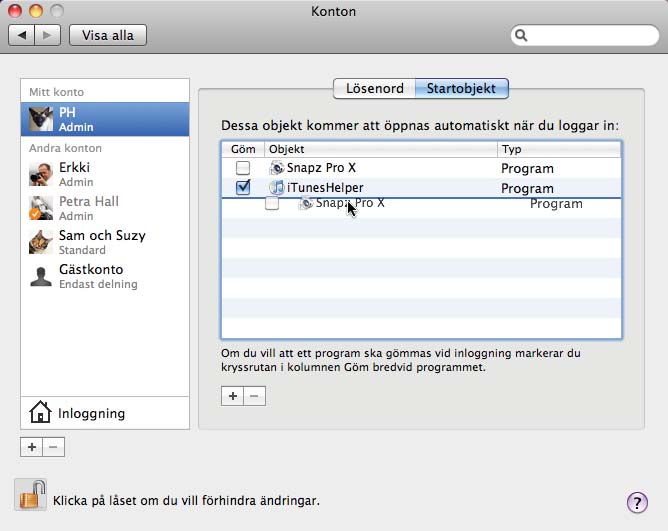
Task: Sort by the Göm column header
Action: pos(243,149)
